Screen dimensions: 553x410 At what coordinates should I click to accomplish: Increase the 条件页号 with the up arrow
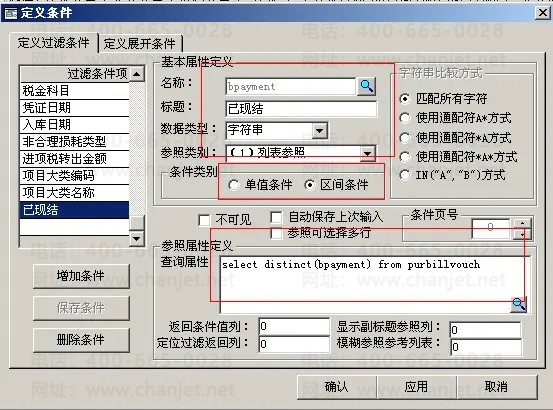[522, 224]
